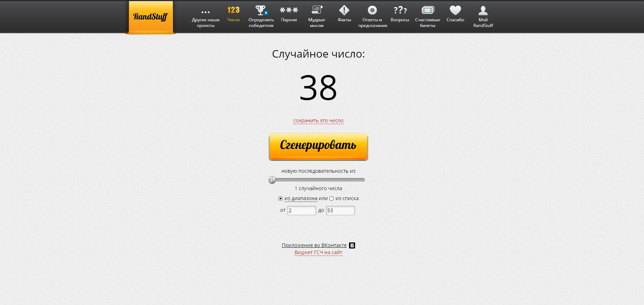Viewport: 644px width, 305px height.
Task: Open 'Мой RandStuff' menu label
Action: (x=483, y=23)
